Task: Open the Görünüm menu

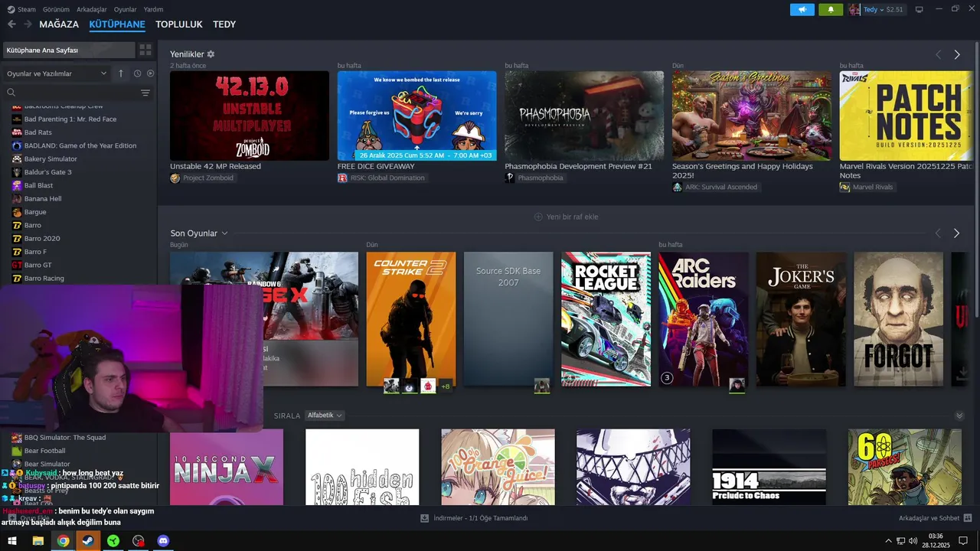Action: 56,9
